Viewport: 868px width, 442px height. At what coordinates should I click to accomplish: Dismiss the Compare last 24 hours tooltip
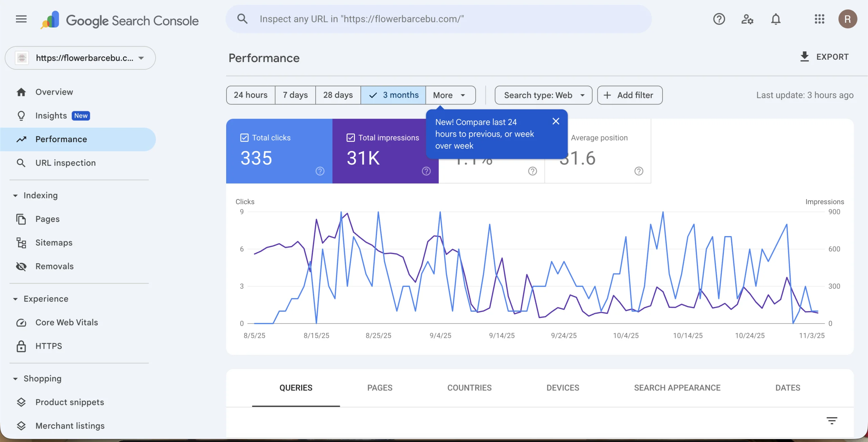tap(556, 121)
